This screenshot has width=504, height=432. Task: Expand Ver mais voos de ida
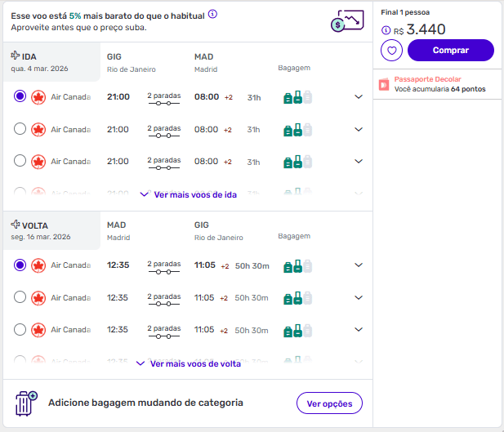tap(189, 195)
